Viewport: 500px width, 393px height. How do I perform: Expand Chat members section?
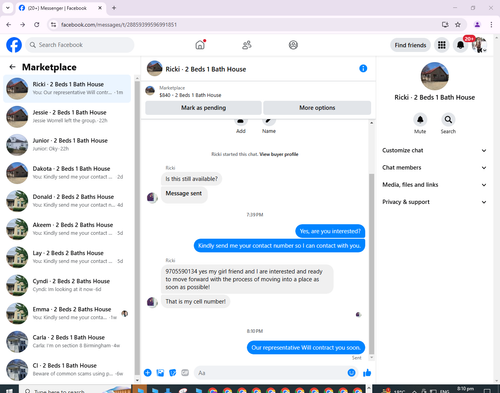[434, 168]
